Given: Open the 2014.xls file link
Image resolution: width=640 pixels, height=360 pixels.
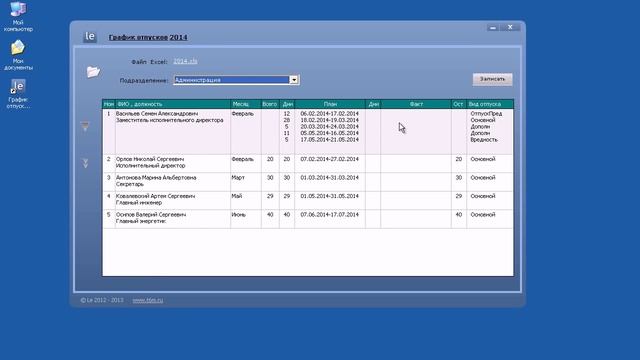Looking at the screenshot, I should pyautogui.click(x=185, y=61).
